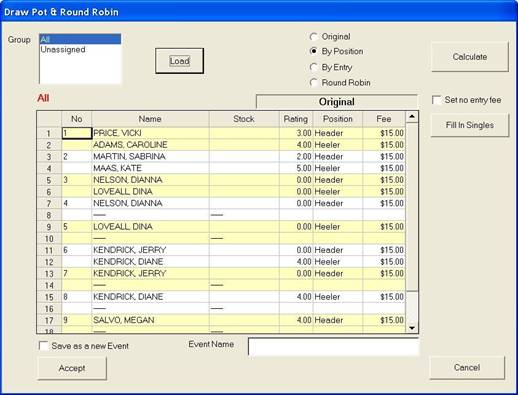The width and height of the screenshot is (518, 395).
Task: Click the Header position for SALVO, MEGAN
Action: tap(338, 320)
